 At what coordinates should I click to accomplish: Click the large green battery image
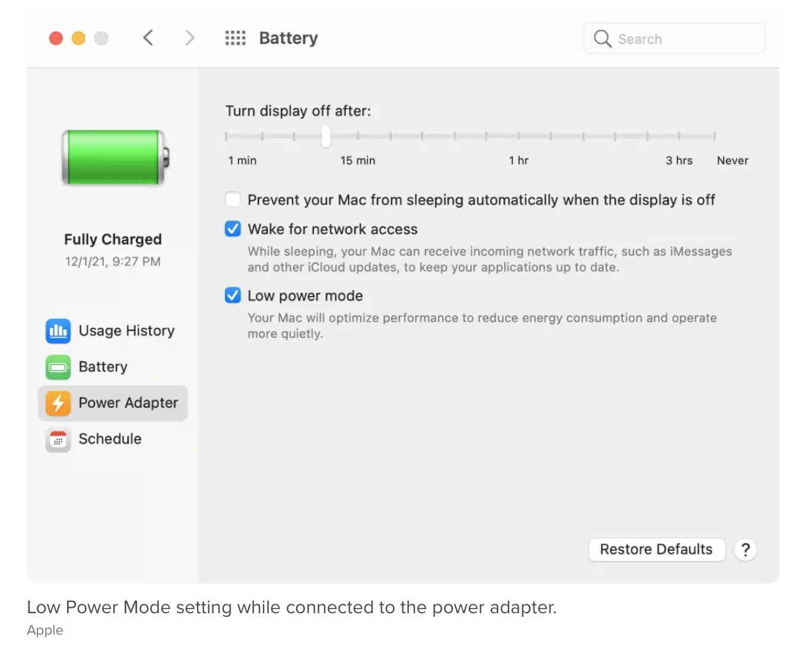115,157
